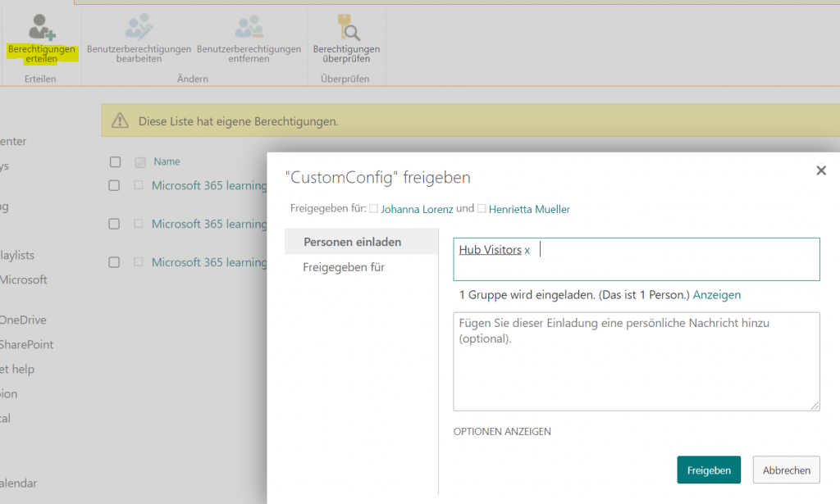Image resolution: width=840 pixels, height=504 pixels.
Task: Open the Henrietta Mueller profile link
Action: pyautogui.click(x=529, y=209)
